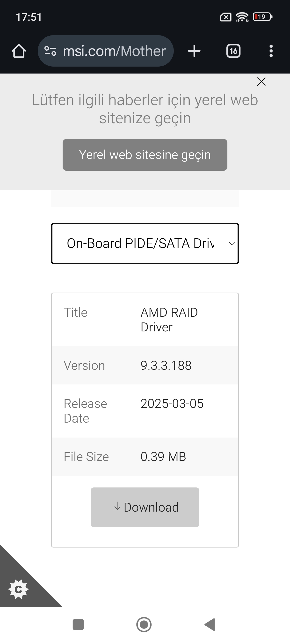Viewport: 290px width, 644px height.
Task: Expand the On-Board PIDE/SATA Drivers dropdown
Action: [x=145, y=244]
